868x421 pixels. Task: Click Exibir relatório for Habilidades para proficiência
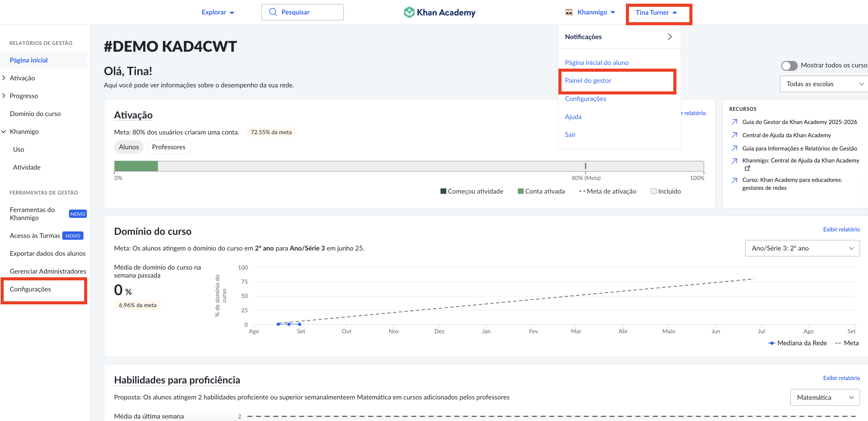tap(841, 378)
